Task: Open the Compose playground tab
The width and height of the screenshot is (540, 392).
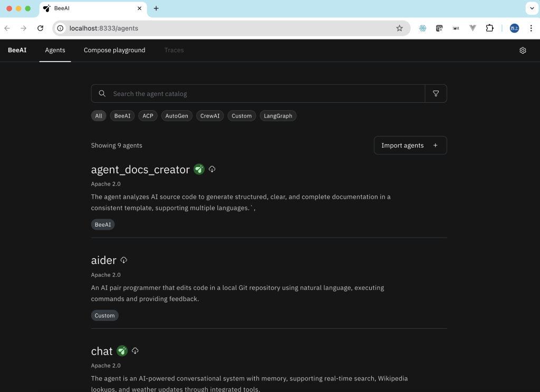Action: (114, 50)
